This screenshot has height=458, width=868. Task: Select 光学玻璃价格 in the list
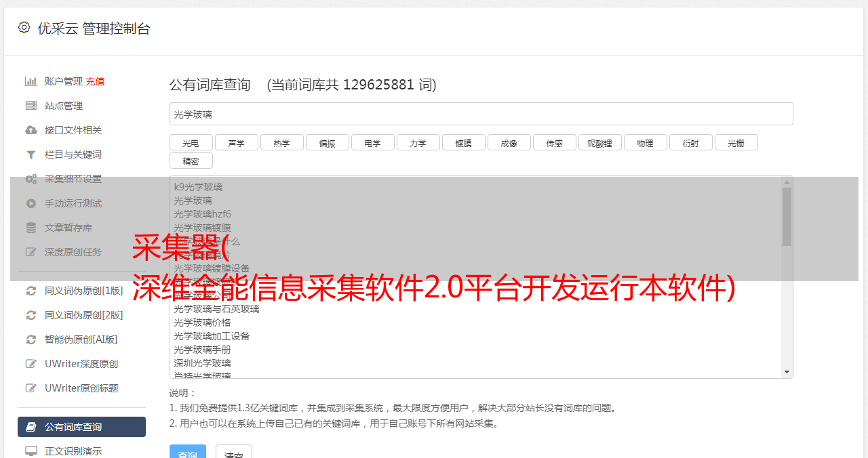click(x=202, y=322)
